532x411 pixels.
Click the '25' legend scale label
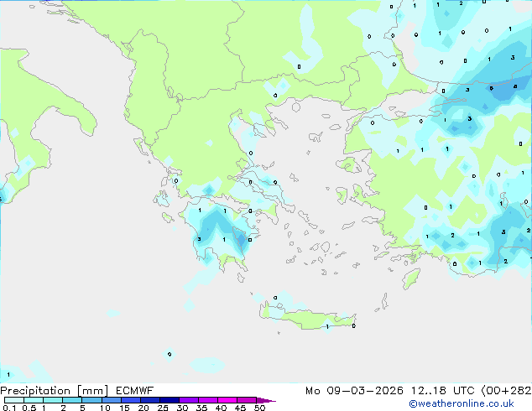click(x=163, y=408)
